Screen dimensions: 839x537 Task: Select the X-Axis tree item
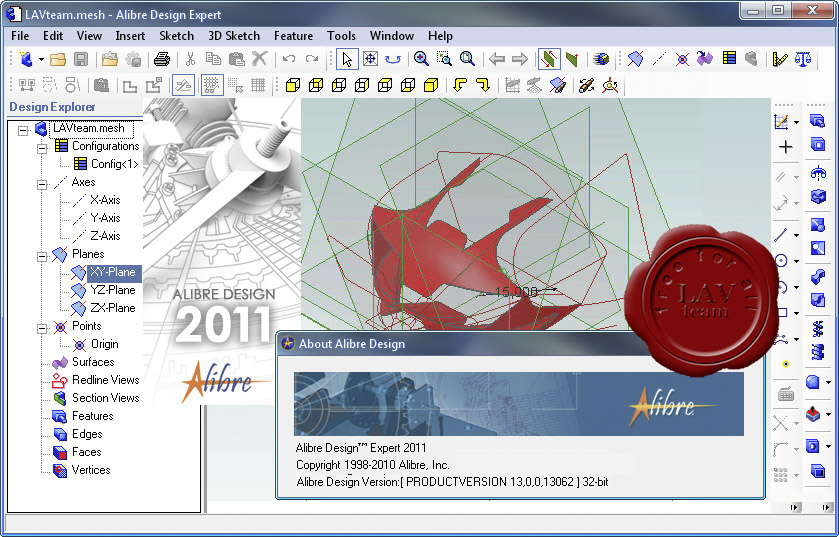click(x=105, y=200)
